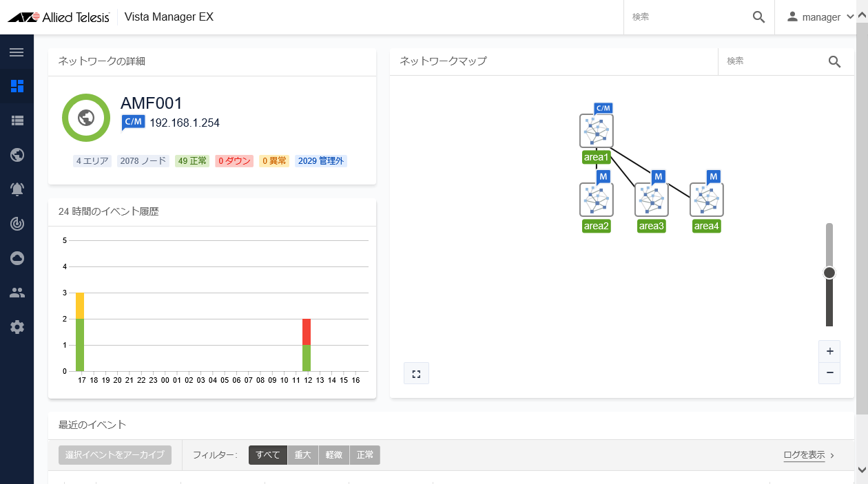Click the Allied Telesis logo
Image resolution: width=868 pixels, height=484 pixels.
tap(59, 17)
